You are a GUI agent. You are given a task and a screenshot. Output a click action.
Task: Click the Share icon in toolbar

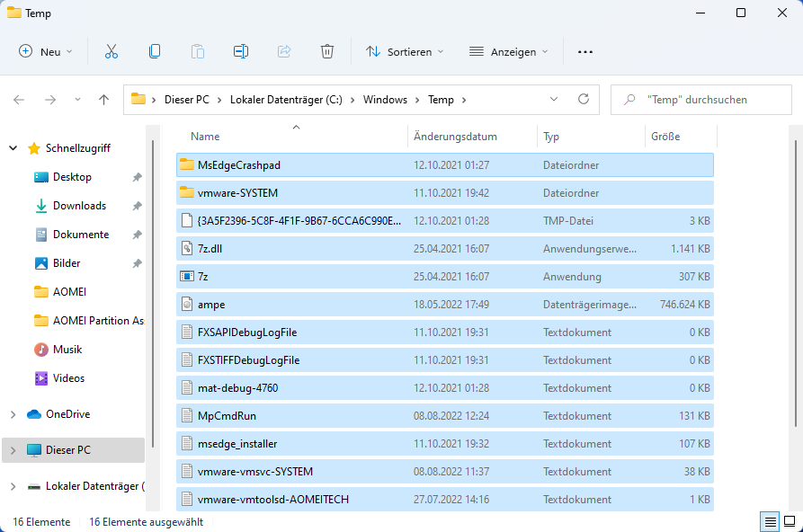pos(284,51)
